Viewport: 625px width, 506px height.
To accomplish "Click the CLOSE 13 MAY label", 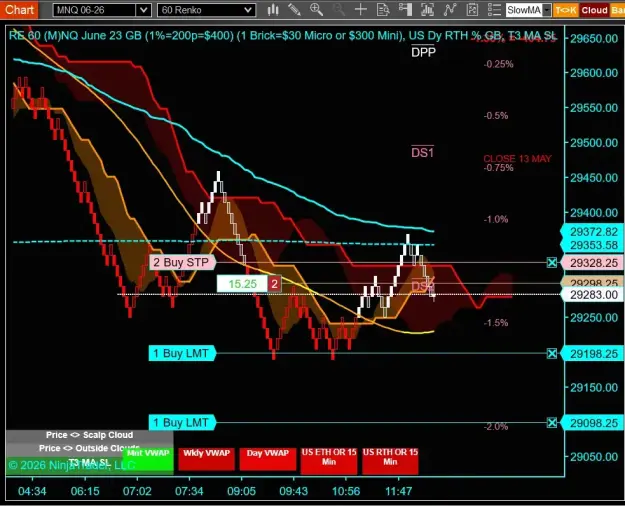I will coord(517,159).
